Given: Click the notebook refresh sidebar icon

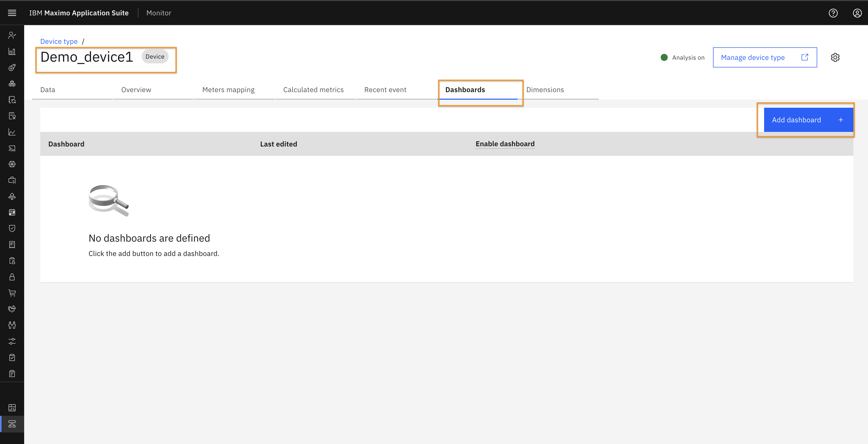Looking at the screenshot, I should click(12, 100).
